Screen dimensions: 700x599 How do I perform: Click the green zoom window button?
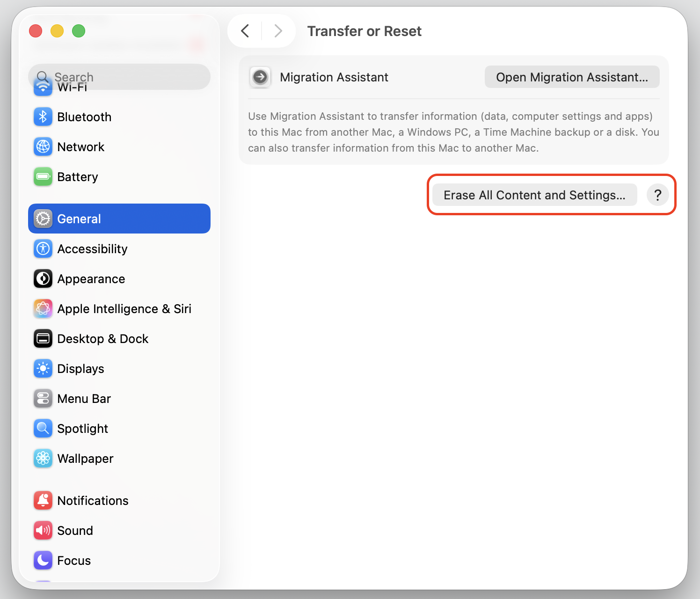79,31
